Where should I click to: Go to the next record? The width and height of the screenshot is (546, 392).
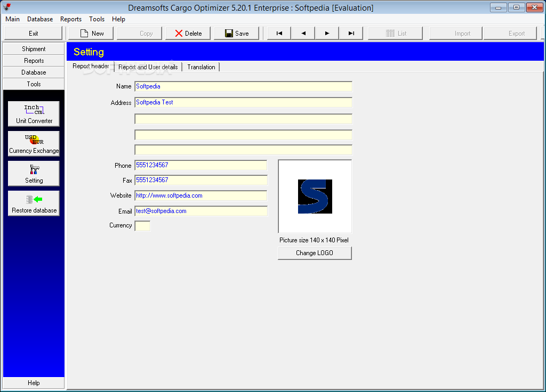tap(327, 34)
